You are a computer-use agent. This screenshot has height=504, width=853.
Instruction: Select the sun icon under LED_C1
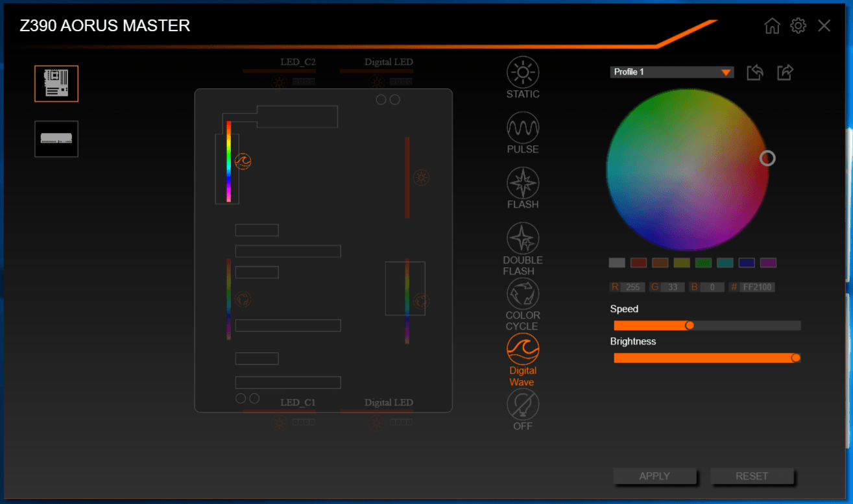(280, 423)
